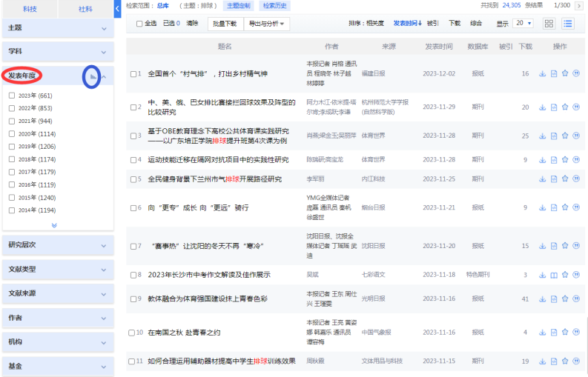This screenshot has height=377, width=588.
Task: Show more publication years with double chevron
Action: (x=54, y=225)
